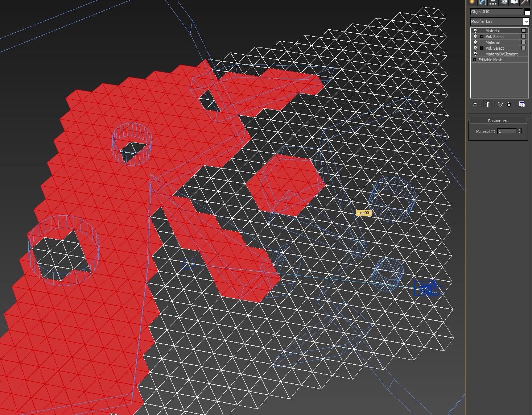Click the gray square beside the lower Vol. Select
The width and height of the screenshot is (532, 415).
coord(524,48)
